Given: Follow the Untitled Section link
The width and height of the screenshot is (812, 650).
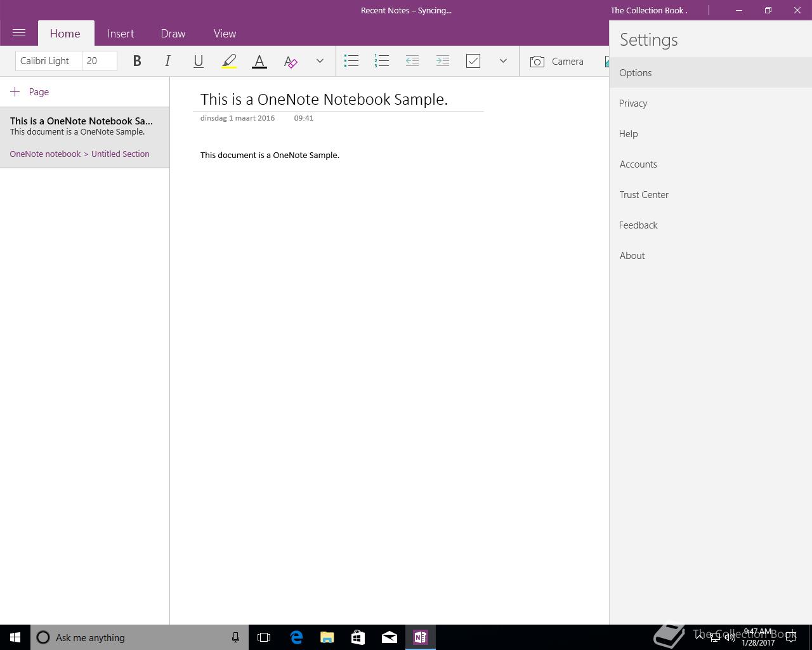Looking at the screenshot, I should 121,154.
